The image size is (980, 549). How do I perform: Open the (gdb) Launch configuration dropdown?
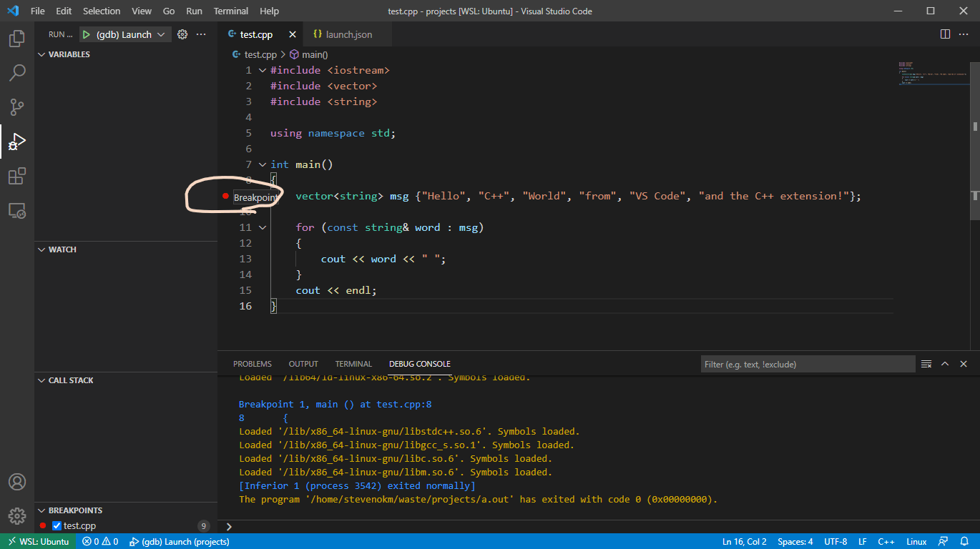pyautogui.click(x=162, y=34)
